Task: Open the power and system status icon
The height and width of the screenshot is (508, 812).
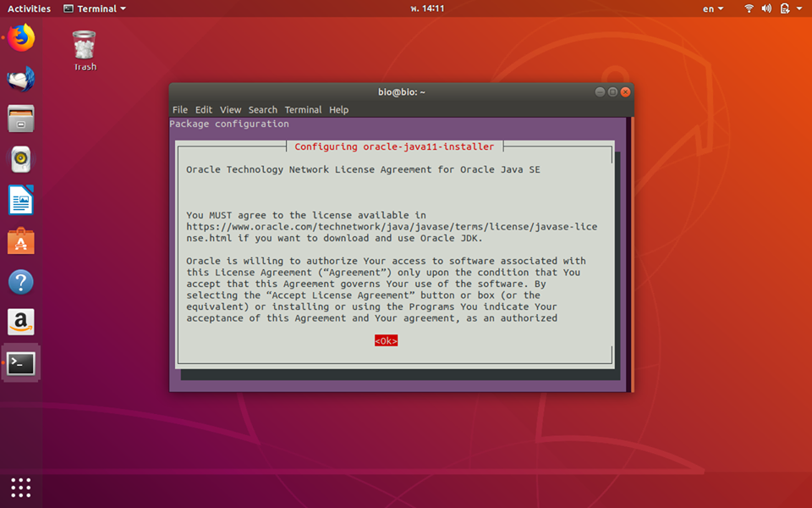Action: coord(785,8)
